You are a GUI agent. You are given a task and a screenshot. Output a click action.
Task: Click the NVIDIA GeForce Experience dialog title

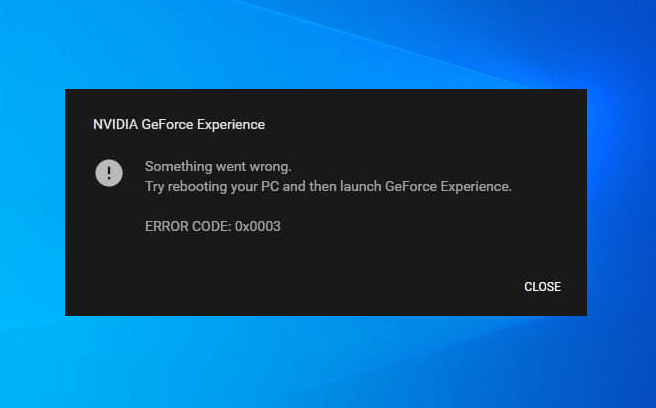pos(179,125)
